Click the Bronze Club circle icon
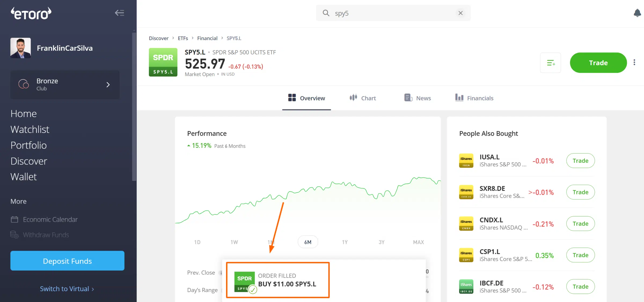The image size is (644, 302). click(x=24, y=84)
